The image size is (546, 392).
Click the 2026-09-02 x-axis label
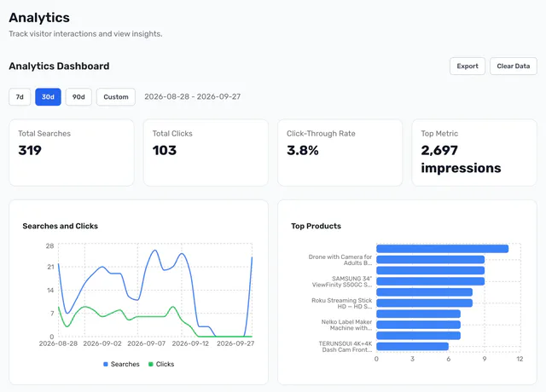click(x=102, y=343)
